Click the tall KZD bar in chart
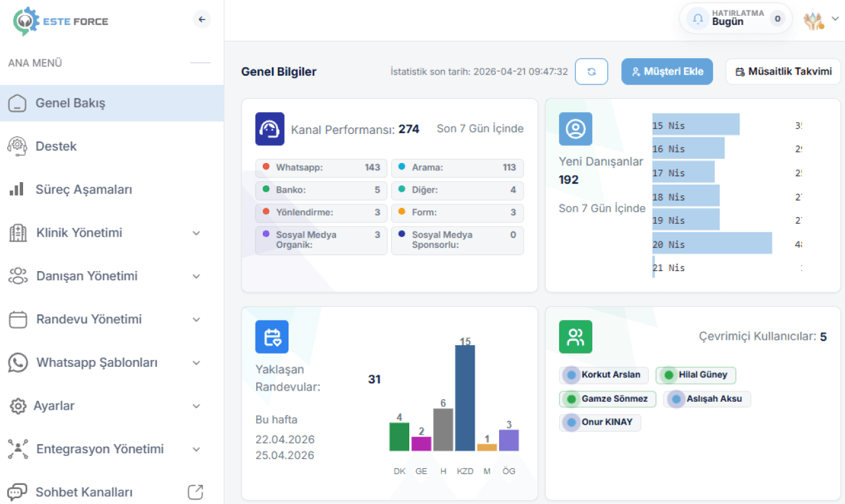Screen dimensions: 845x504 [465, 398]
